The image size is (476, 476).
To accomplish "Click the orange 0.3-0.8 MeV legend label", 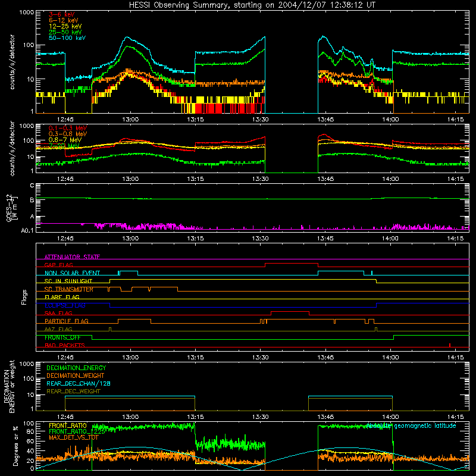I will pyautogui.click(x=68, y=134).
